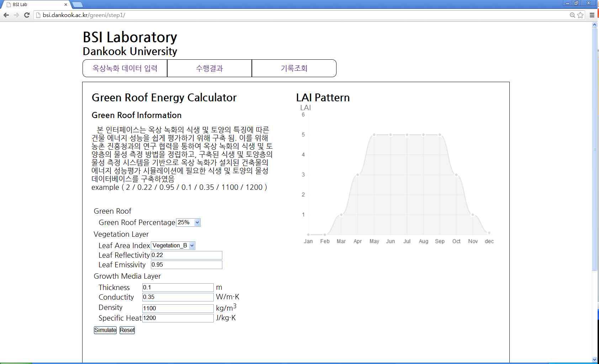
Task: Click the Reset button
Action: click(127, 330)
